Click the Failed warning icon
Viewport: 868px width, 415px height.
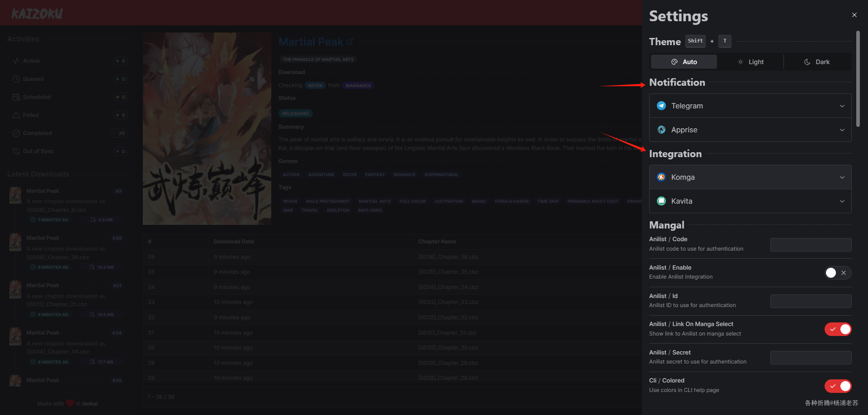pos(16,115)
